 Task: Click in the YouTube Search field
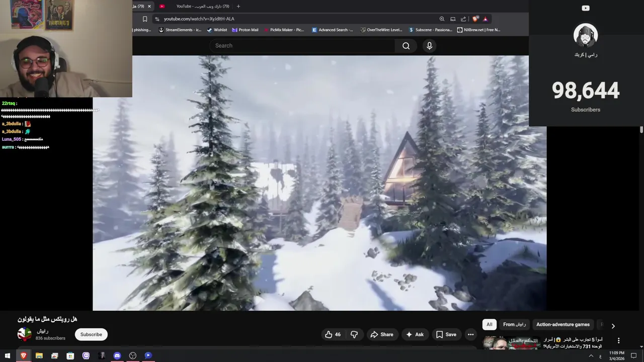tap(302, 46)
